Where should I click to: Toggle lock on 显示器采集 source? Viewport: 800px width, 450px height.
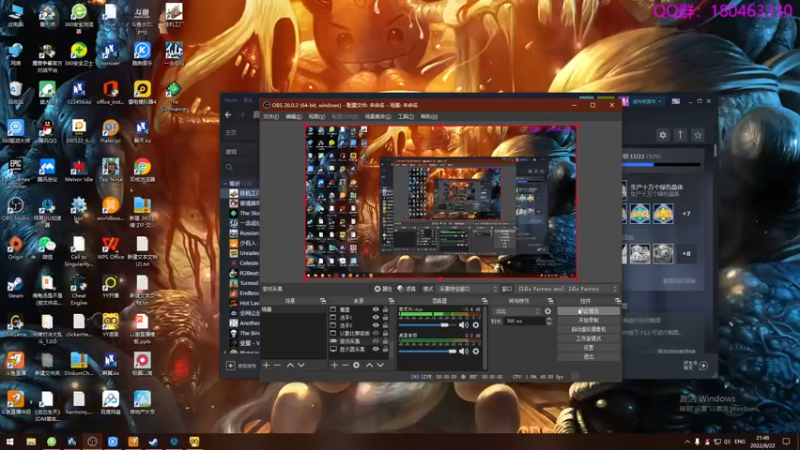pos(385,349)
